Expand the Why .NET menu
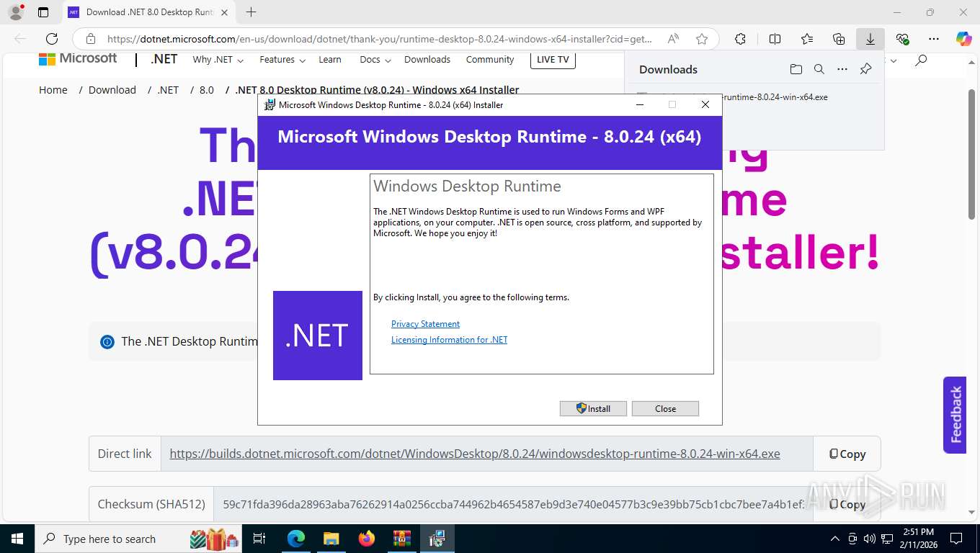 (218, 60)
